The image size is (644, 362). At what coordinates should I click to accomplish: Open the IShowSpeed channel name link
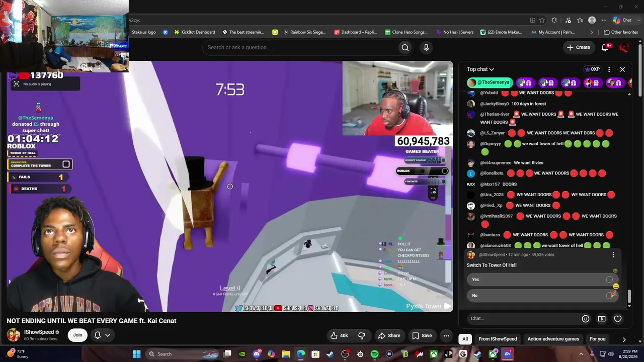(x=39, y=332)
